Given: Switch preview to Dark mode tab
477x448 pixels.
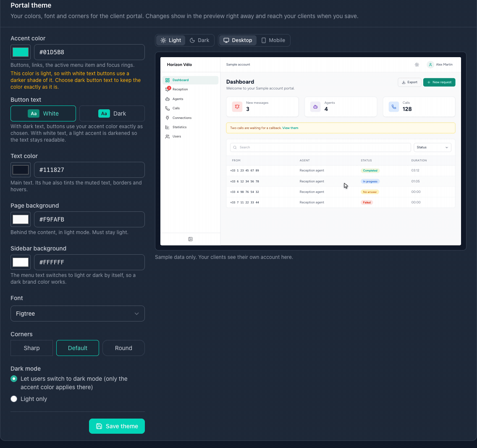Looking at the screenshot, I should click(199, 40).
